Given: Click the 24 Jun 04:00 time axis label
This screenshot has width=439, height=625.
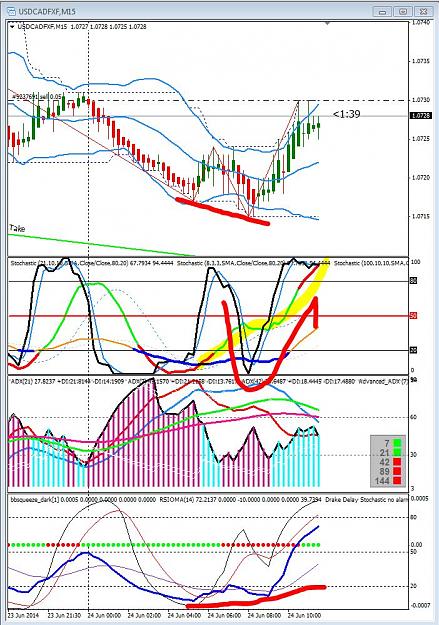Looking at the screenshot, I should pos(184,615).
